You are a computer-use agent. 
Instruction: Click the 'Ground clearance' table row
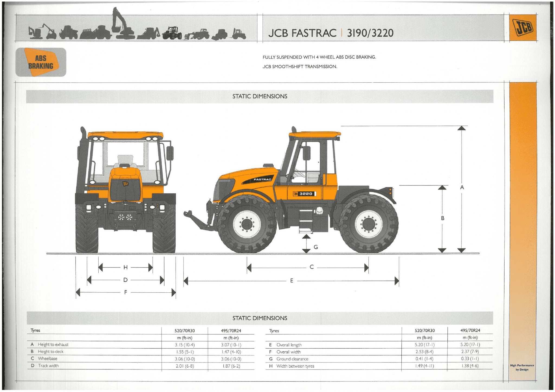pyautogui.click(x=292, y=359)
